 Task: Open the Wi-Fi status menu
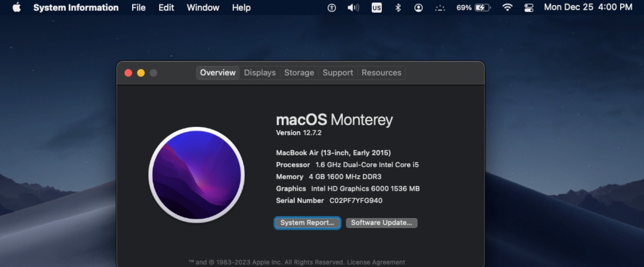[x=508, y=8]
